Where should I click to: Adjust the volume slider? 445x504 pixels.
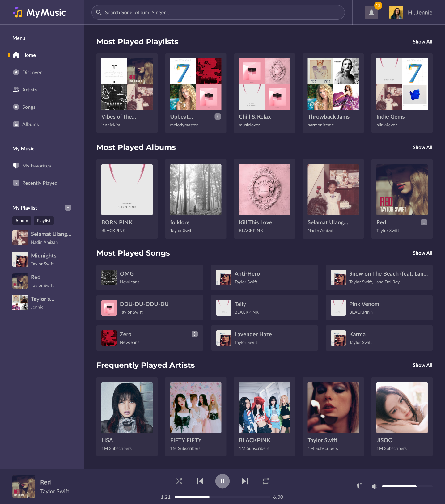[x=407, y=486]
